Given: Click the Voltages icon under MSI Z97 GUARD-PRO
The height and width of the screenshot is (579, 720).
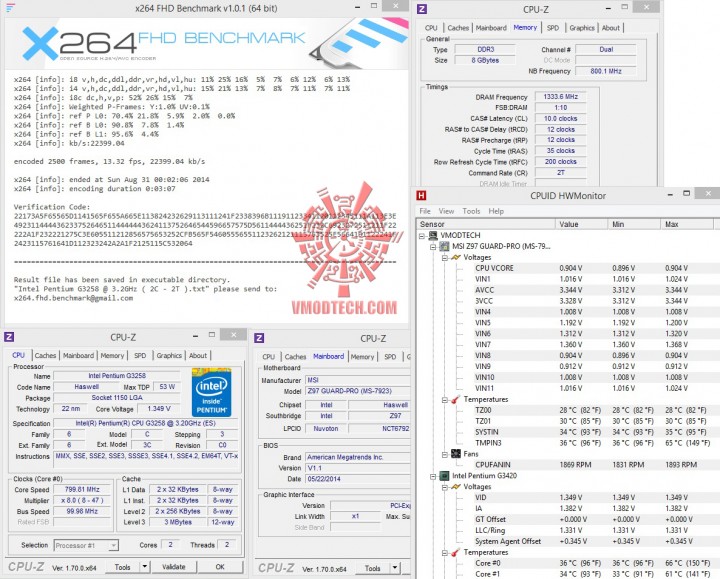Looking at the screenshot, I should [456, 257].
